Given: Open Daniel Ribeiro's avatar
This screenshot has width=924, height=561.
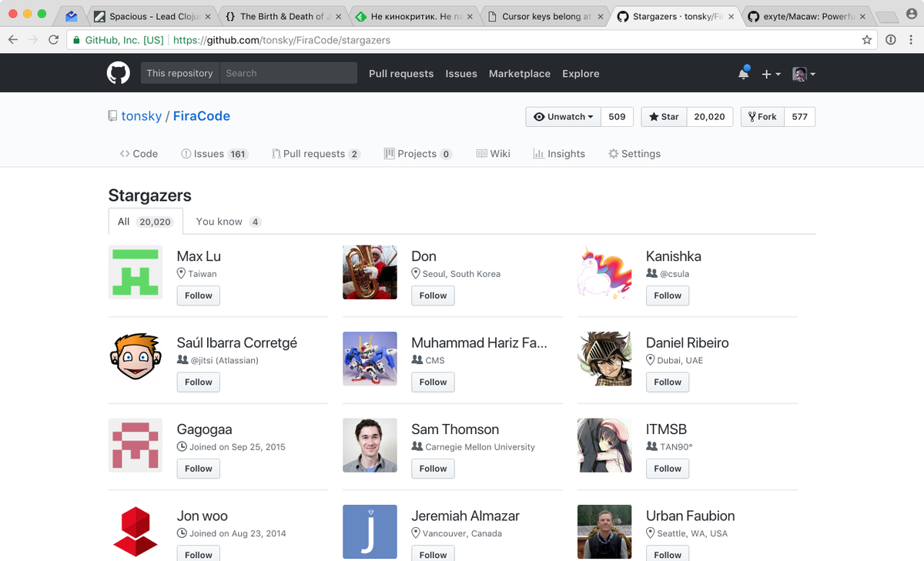Looking at the screenshot, I should 604,359.
